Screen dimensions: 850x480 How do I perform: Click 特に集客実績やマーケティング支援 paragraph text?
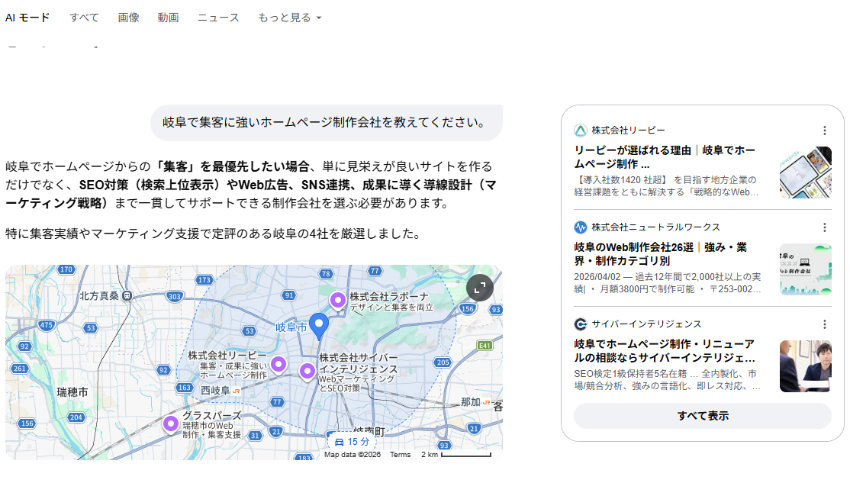pyautogui.click(x=215, y=234)
